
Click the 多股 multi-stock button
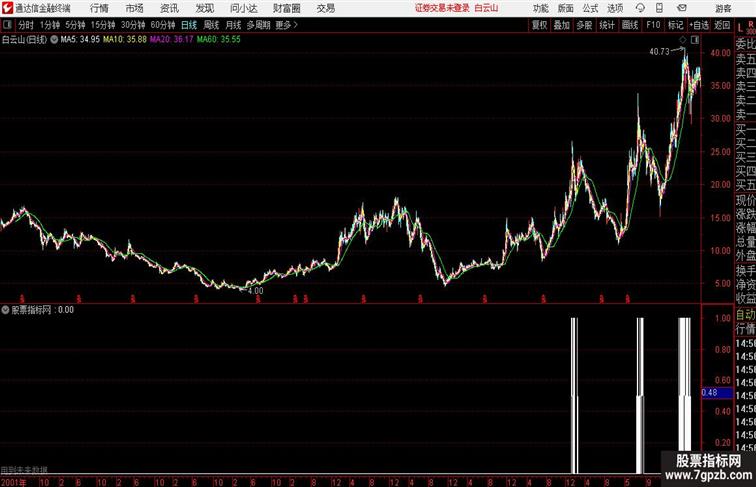584,25
